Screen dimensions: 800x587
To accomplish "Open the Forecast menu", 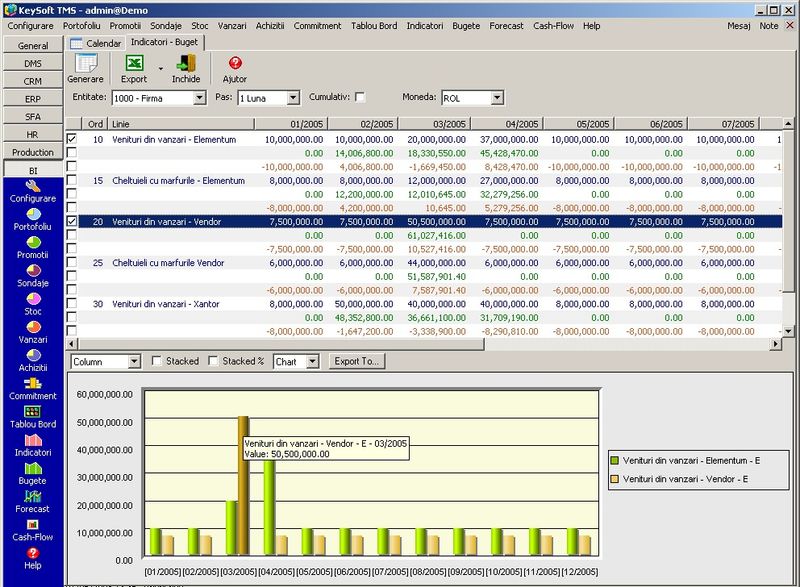I will point(506,25).
